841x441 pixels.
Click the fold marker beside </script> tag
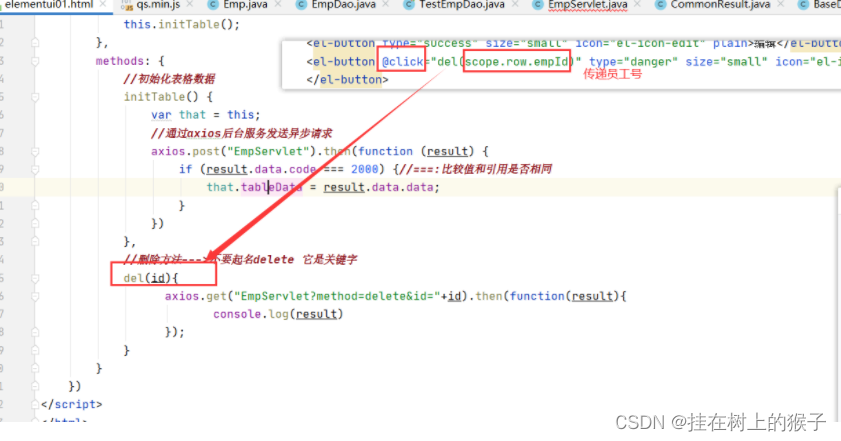point(35,405)
